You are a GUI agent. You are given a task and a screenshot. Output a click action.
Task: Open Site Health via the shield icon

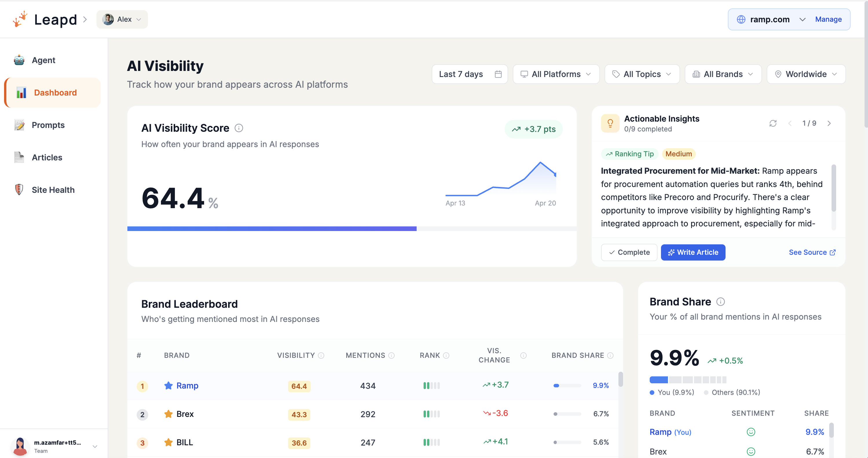pyautogui.click(x=19, y=189)
